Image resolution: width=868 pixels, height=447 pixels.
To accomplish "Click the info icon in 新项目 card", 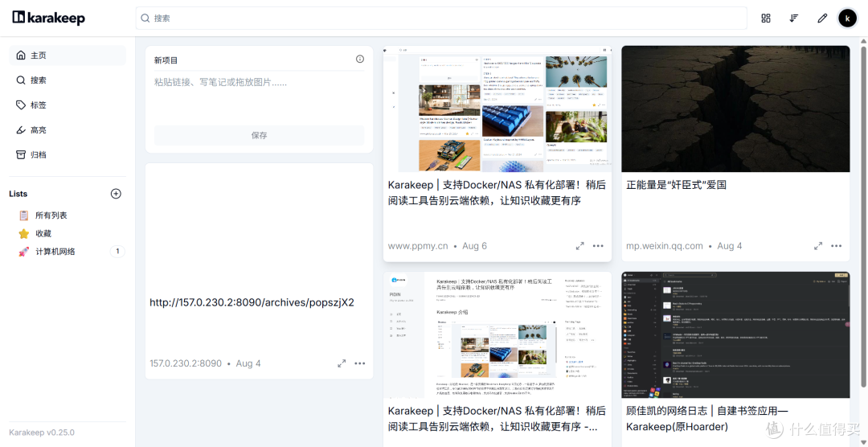I will (360, 59).
